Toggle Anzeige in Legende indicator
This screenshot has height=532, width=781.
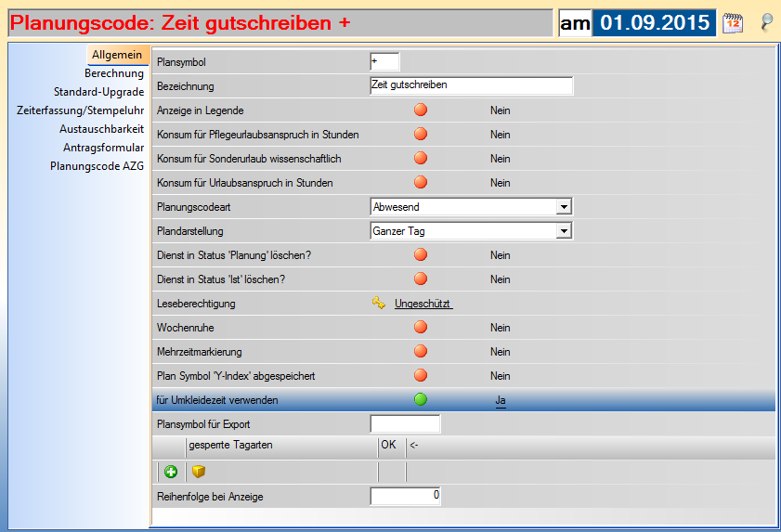(421, 110)
